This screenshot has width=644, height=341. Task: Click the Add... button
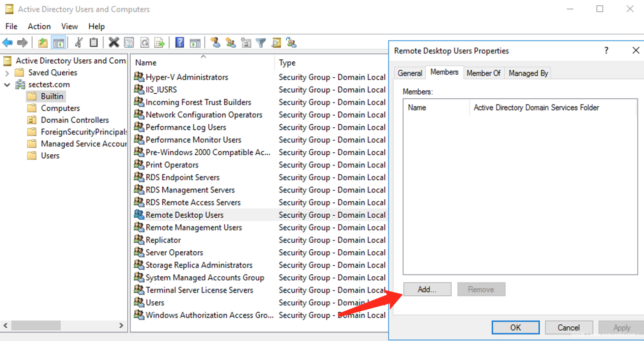(x=427, y=289)
